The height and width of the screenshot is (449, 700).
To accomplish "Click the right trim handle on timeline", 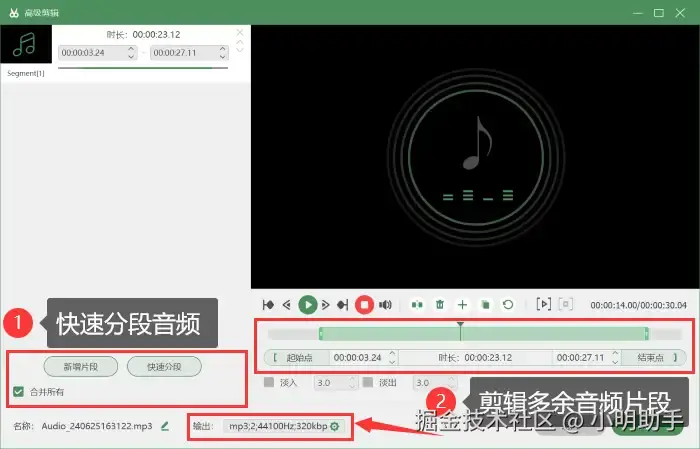I will [x=646, y=334].
